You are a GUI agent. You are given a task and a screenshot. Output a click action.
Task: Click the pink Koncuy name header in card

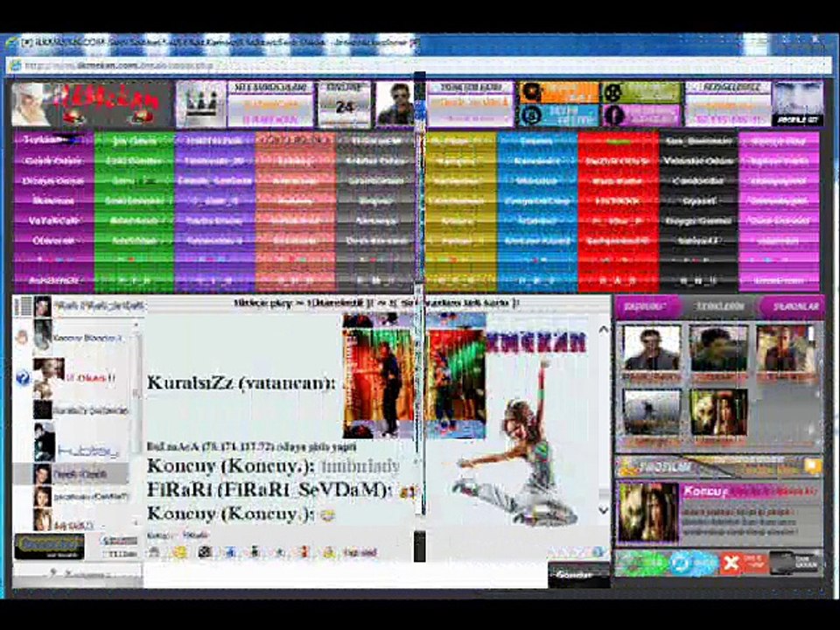point(750,491)
